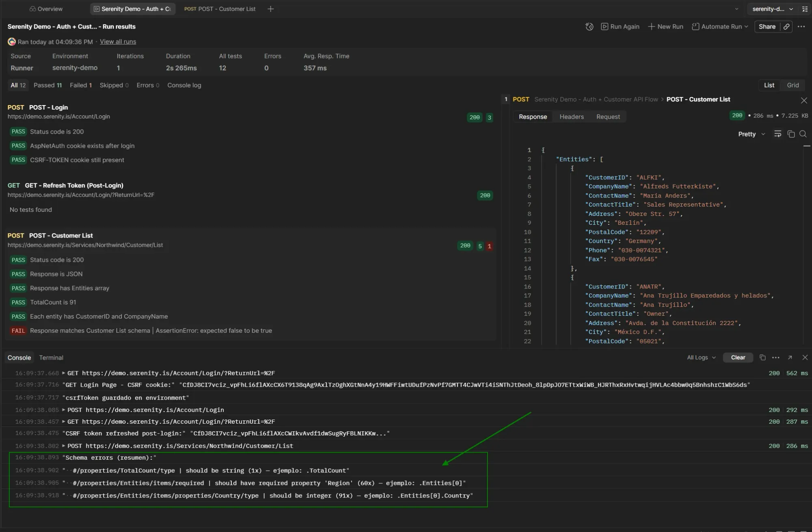Screen dimensions: 812x532
Task: Open View all runs link
Action: (x=118, y=41)
